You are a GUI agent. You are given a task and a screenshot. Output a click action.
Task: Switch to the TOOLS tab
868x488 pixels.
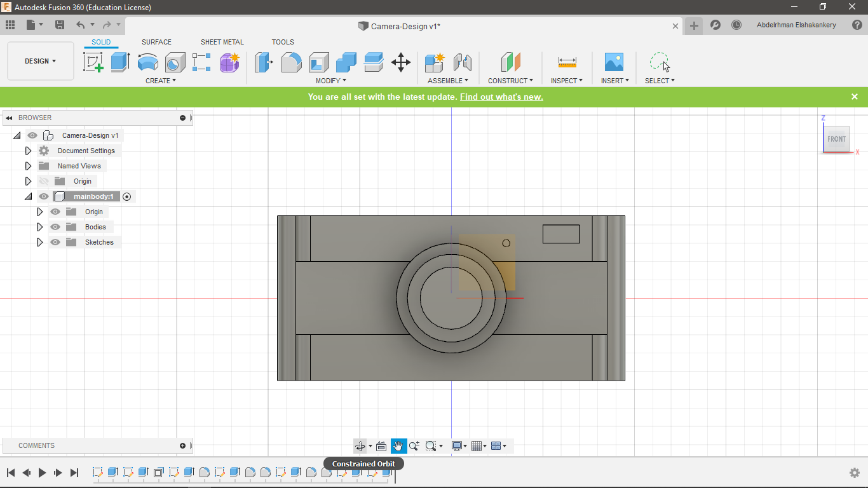click(283, 42)
